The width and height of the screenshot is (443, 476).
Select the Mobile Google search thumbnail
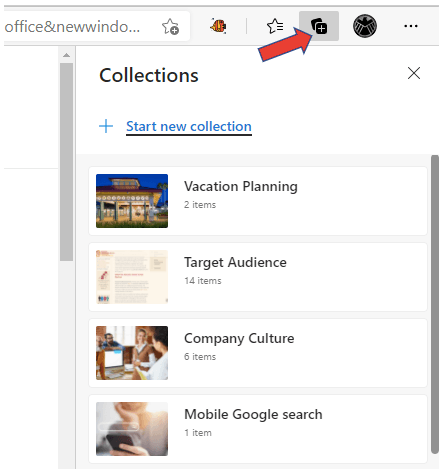(x=132, y=429)
